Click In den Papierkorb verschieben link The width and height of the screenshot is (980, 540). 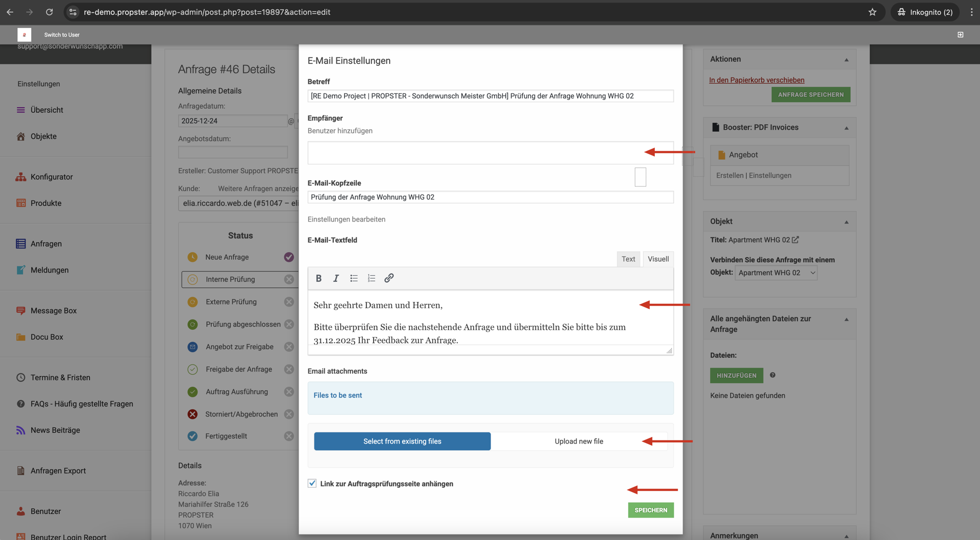click(756, 80)
